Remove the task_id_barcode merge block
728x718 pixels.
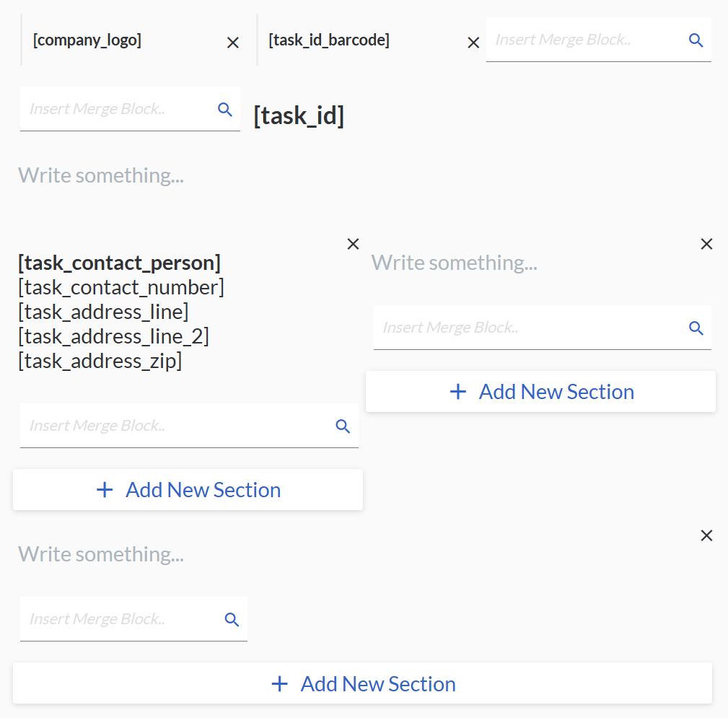(x=473, y=43)
